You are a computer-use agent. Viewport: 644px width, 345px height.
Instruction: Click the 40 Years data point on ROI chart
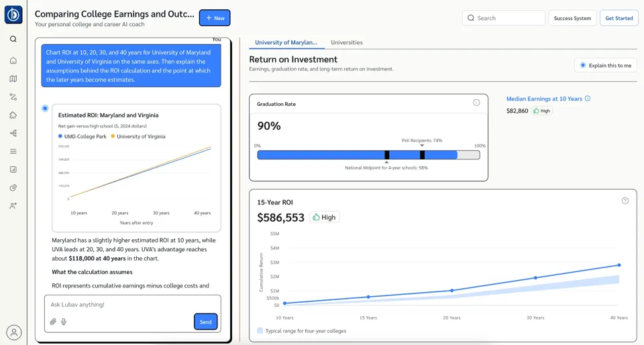click(619, 265)
